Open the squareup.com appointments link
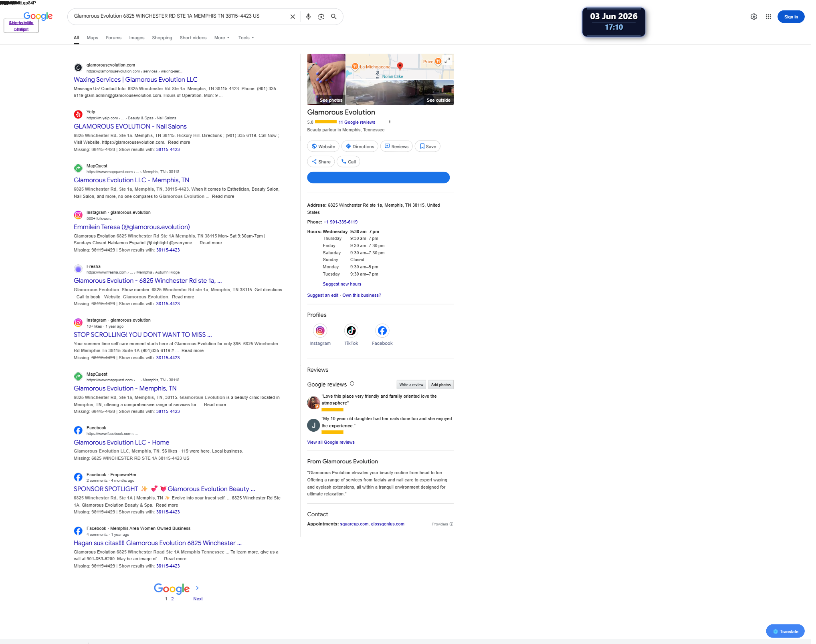The image size is (816, 644). [354, 524]
